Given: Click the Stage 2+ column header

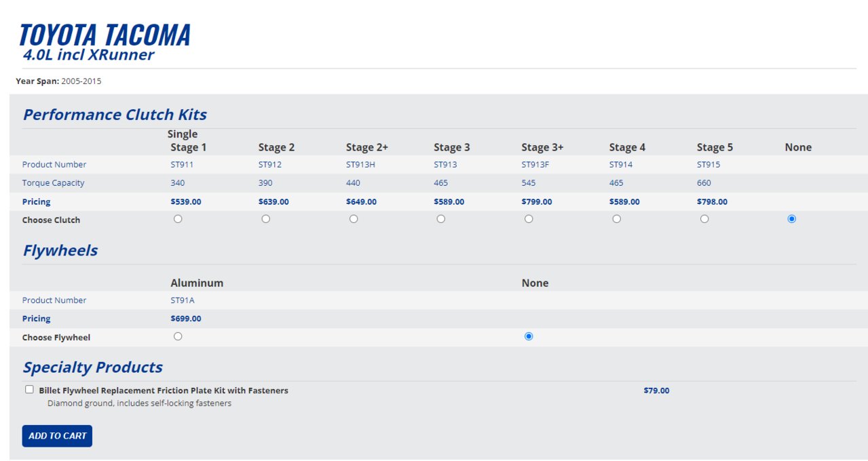Looking at the screenshot, I should (366, 147).
